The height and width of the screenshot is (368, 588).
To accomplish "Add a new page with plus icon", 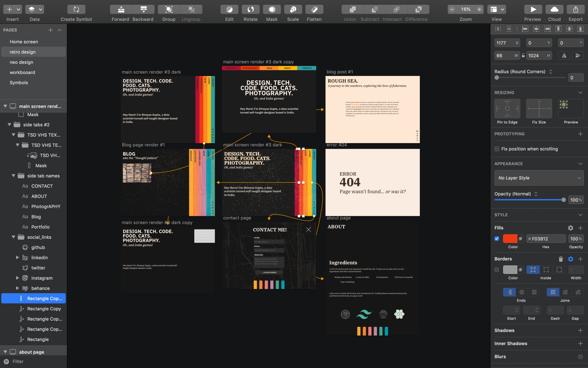I will [51, 30].
